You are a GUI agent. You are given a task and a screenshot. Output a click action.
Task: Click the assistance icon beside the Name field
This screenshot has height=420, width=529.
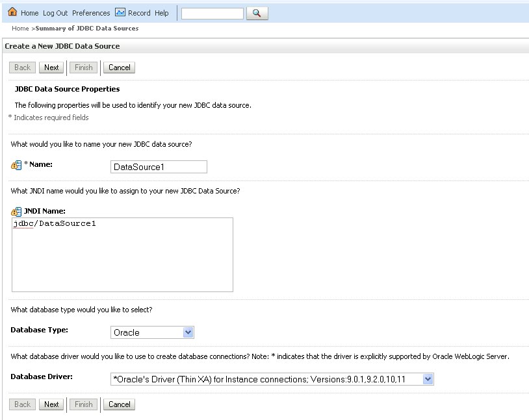click(16, 165)
